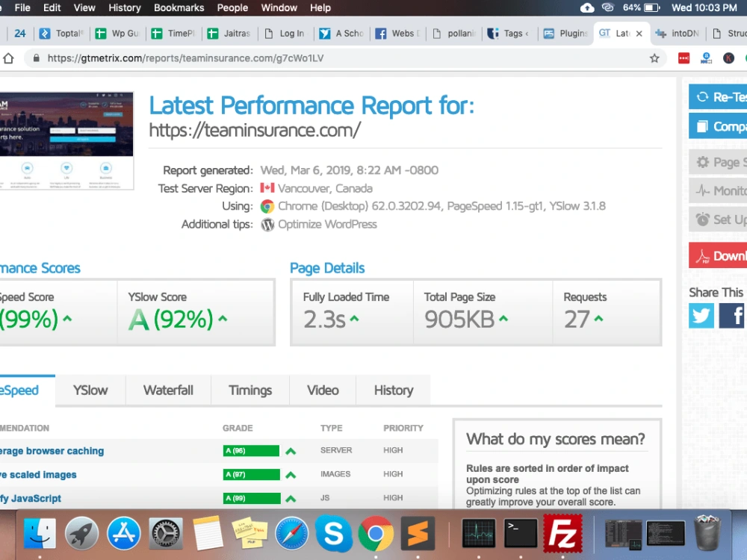Open the History menu in menu bar
The height and width of the screenshot is (560, 747).
124,7
